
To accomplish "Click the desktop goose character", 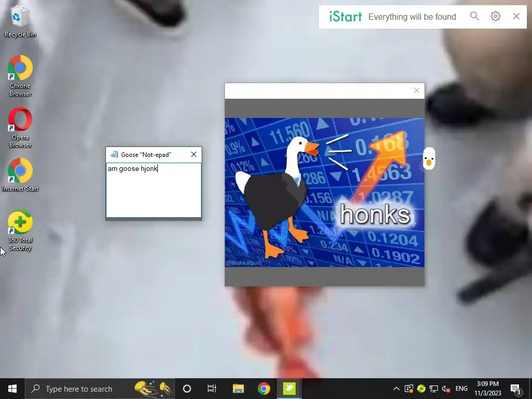I will [x=429, y=159].
